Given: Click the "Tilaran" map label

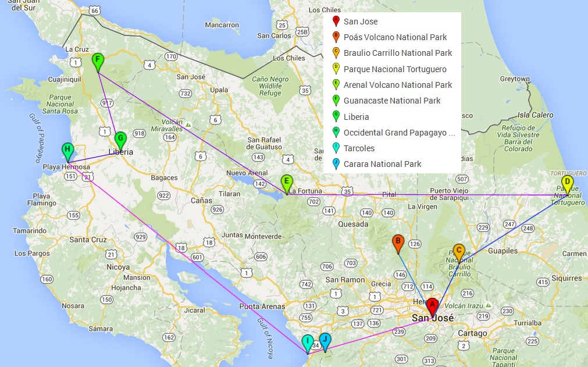Looking at the screenshot, I should coord(230,194).
